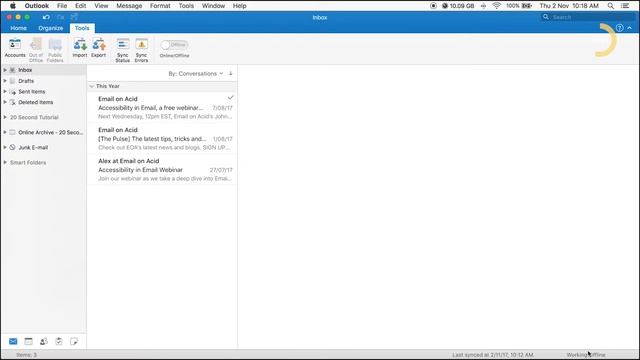
Task: Expand the Online Archive folder triangle
Action: point(5,132)
